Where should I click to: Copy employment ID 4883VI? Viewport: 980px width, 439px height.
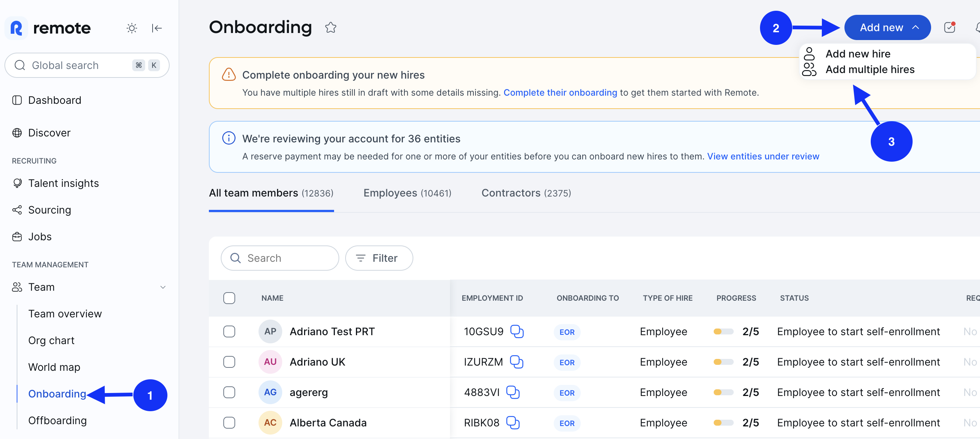(513, 392)
